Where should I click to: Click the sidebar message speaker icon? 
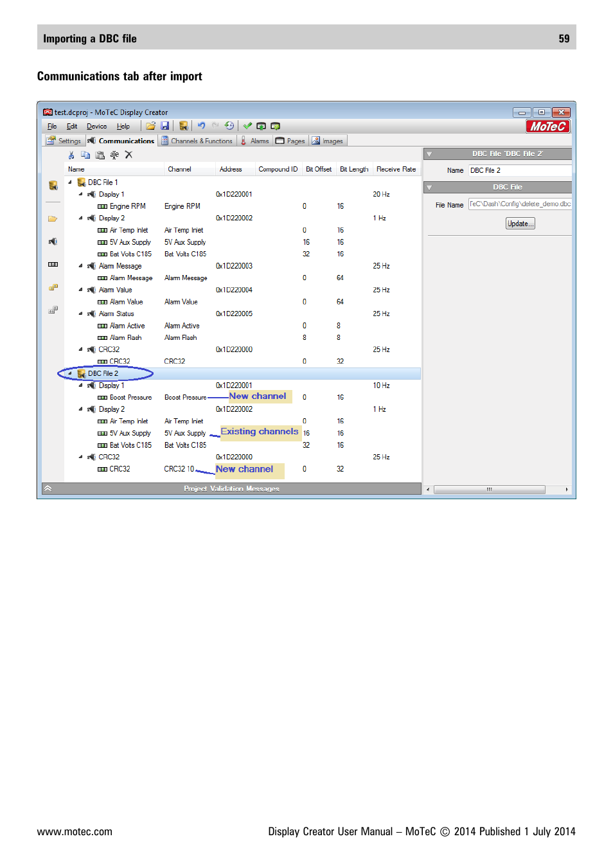[x=53, y=242]
